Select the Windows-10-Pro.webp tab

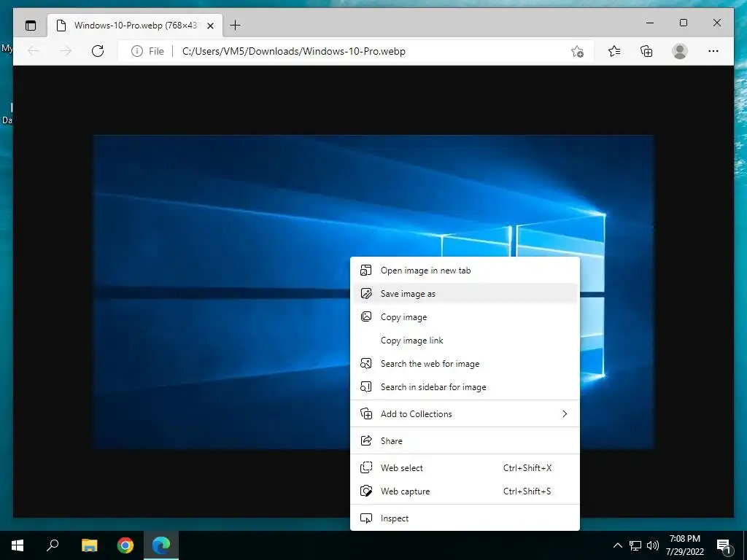[x=135, y=26]
